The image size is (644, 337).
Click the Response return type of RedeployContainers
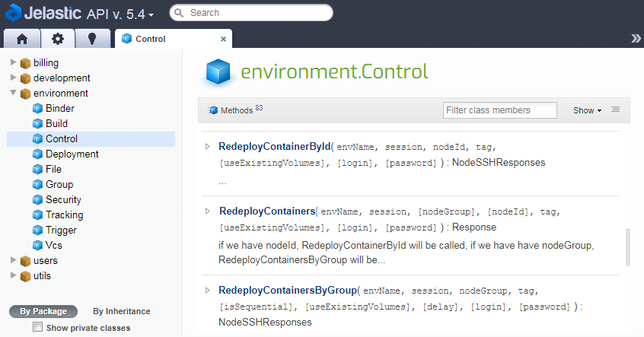[x=474, y=227]
